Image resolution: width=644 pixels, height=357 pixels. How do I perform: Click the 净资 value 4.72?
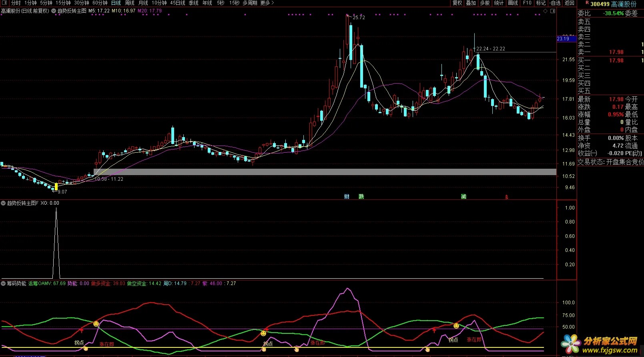tap(618, 146)
